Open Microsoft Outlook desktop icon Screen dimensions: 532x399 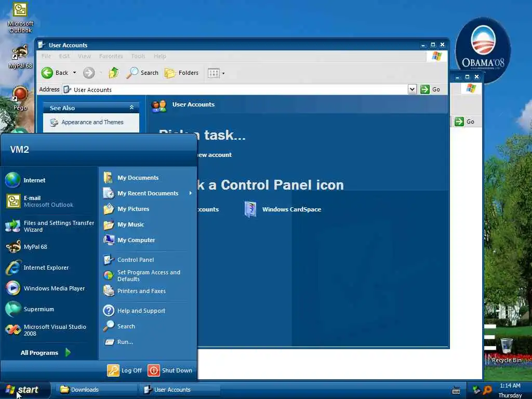(20, 18)
